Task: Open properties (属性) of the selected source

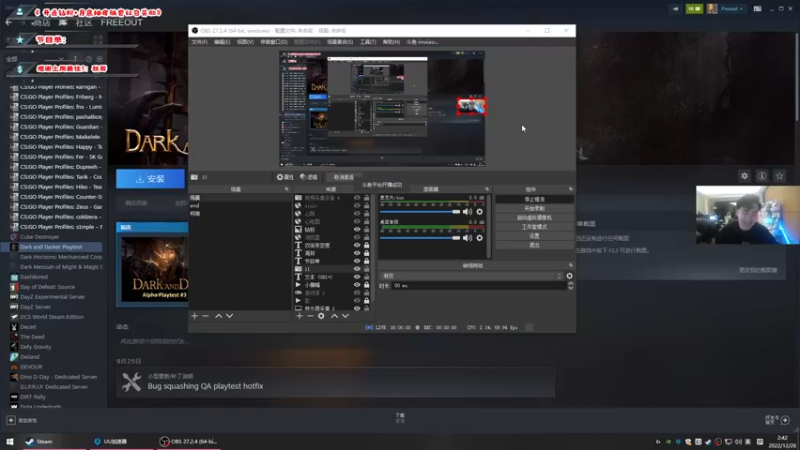Action: point(285,177)
